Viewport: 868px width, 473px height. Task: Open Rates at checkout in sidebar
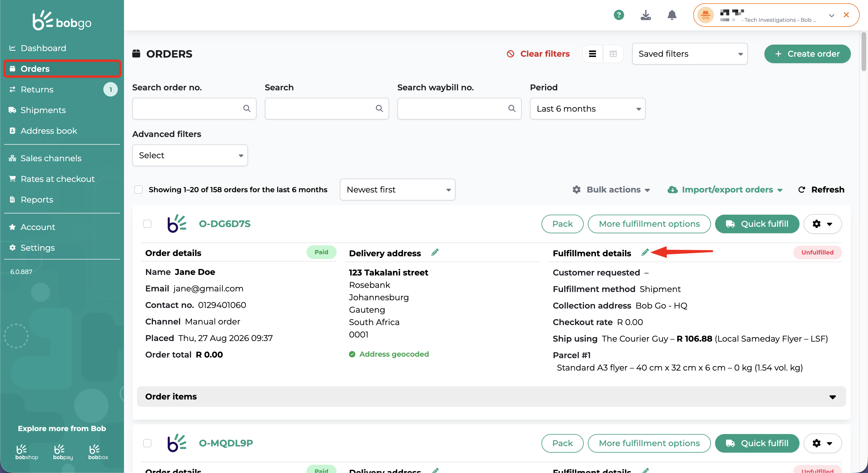tap(62, 179)
